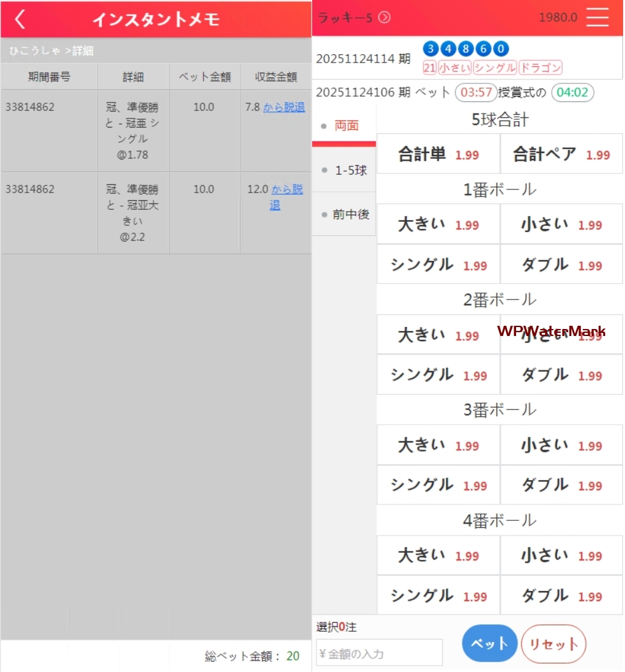Screen dimensions: 625x672
Task: Click the last blue result ball 0
Action: (x=501, y=49)
